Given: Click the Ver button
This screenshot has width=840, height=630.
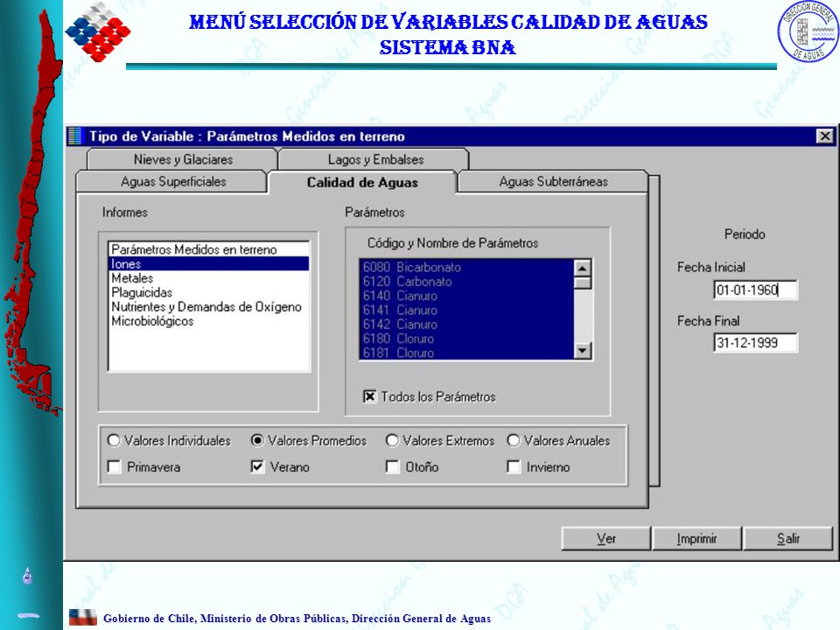Looking at the screenshot, I should 605,538.
